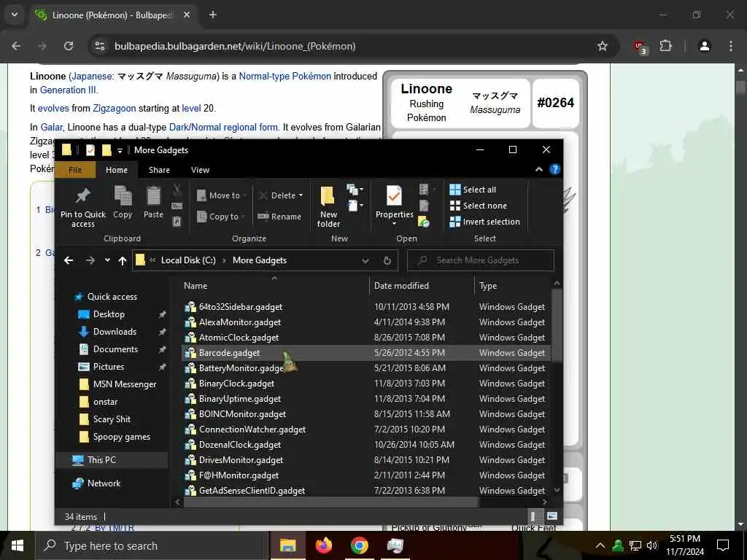Open Chrome from the taskbar

tap(359, 545)
